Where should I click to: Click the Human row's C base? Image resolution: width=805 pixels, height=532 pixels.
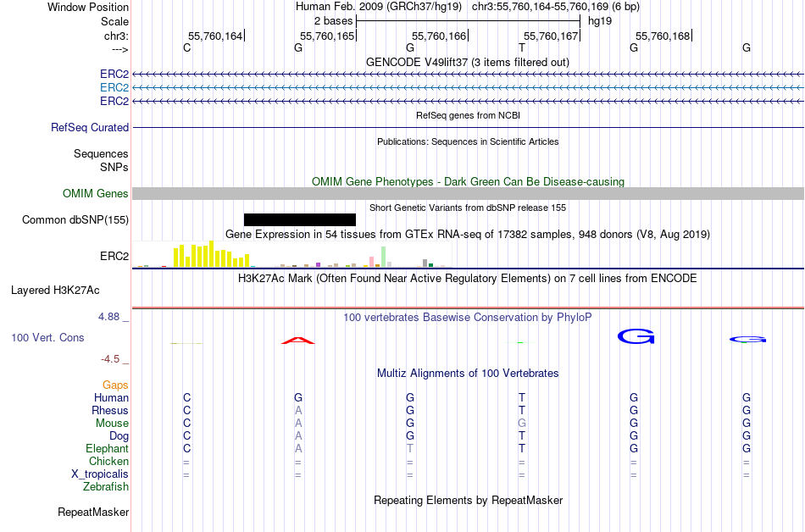187,397
